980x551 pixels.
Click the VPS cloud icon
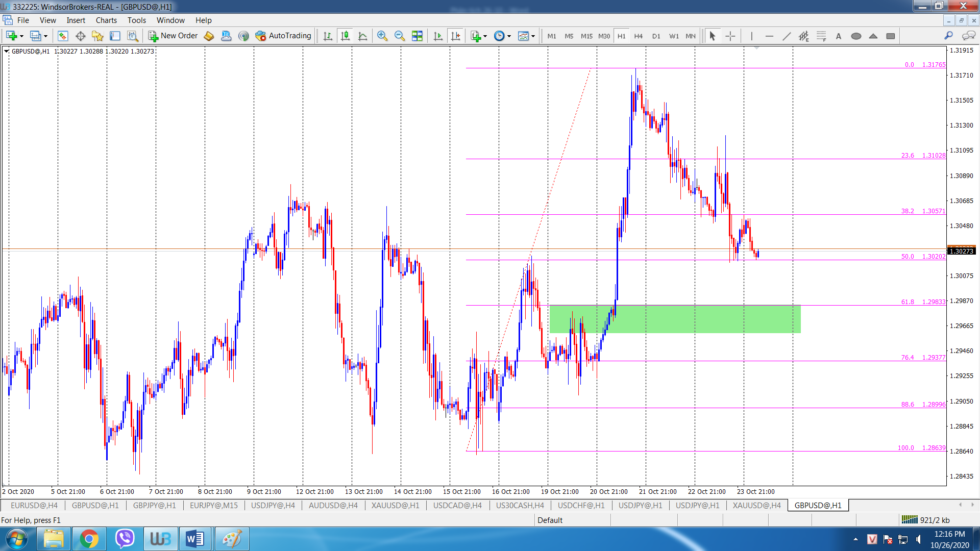[226, 36]
